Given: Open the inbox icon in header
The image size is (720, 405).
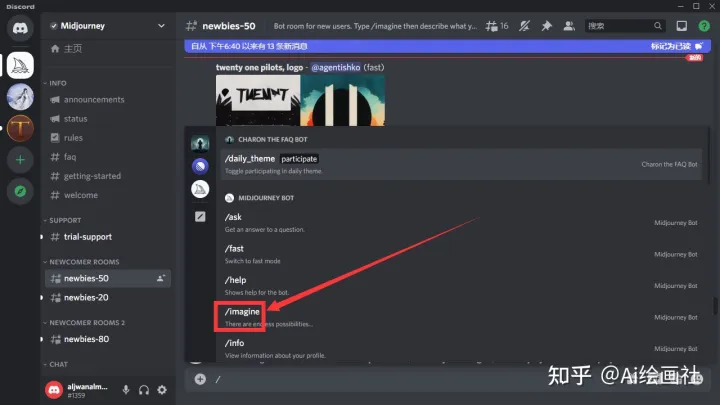Looking at the screenshot, I should point(681,25).
